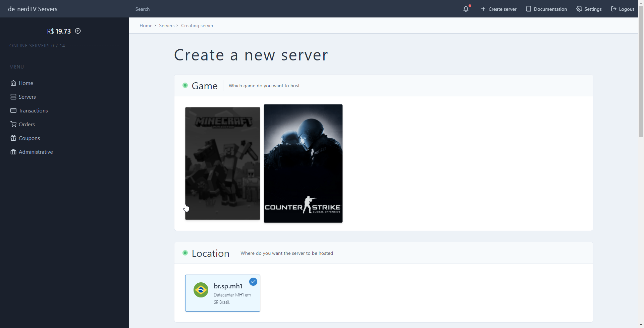Screen dimensions: 644x328
Task: Click the Documentation book icon
Action: click(x=529, y=9)
